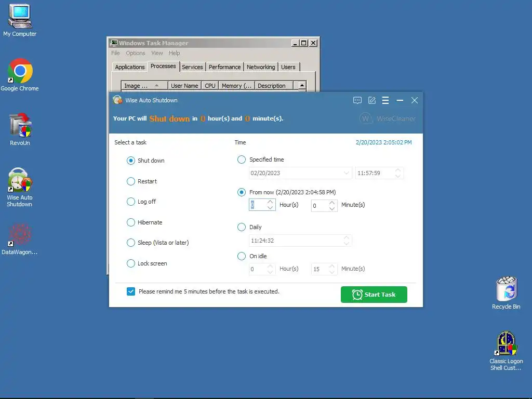Decrease the From now Minute(s) value

click(332, 208)
